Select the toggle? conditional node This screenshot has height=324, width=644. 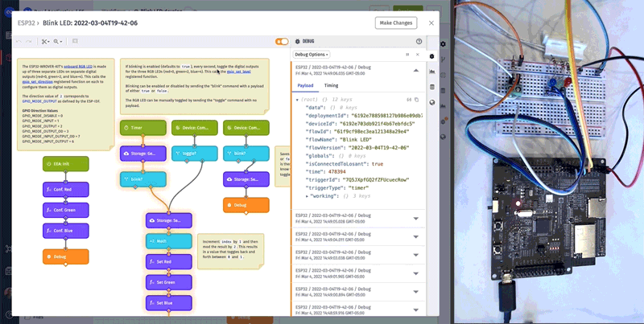pyautogui.click(x=194, y=154)
